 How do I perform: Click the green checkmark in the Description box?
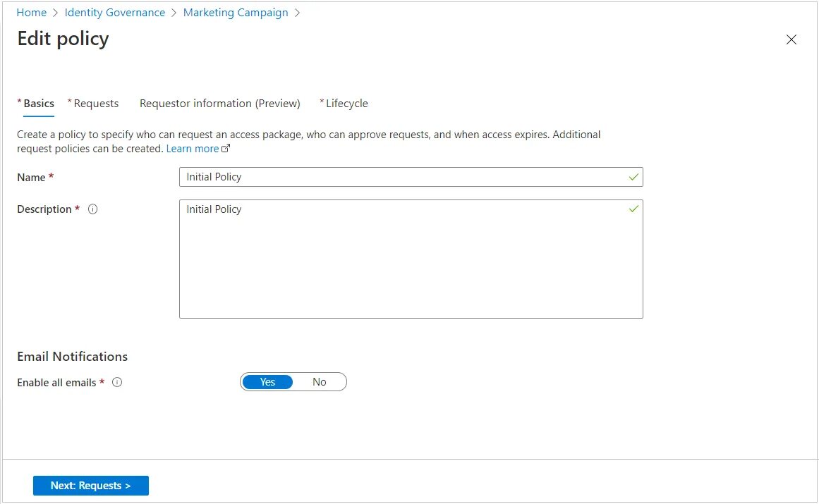(x=633, y=209)
